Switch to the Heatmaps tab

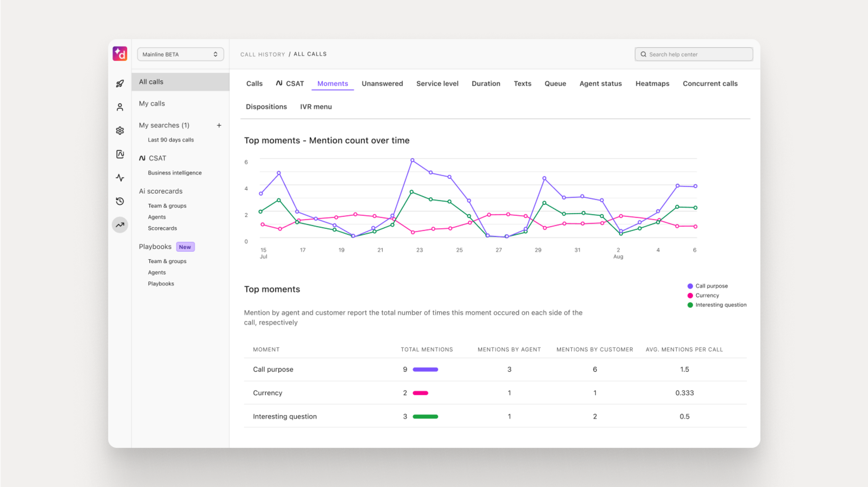tap(652, 83)
